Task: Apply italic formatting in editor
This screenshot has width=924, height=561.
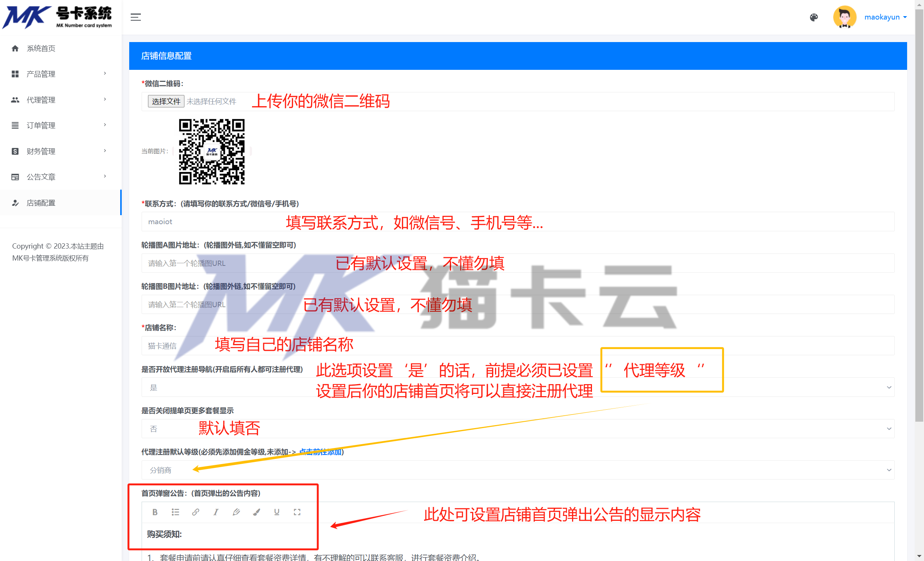Action: [x=216, y=512]
